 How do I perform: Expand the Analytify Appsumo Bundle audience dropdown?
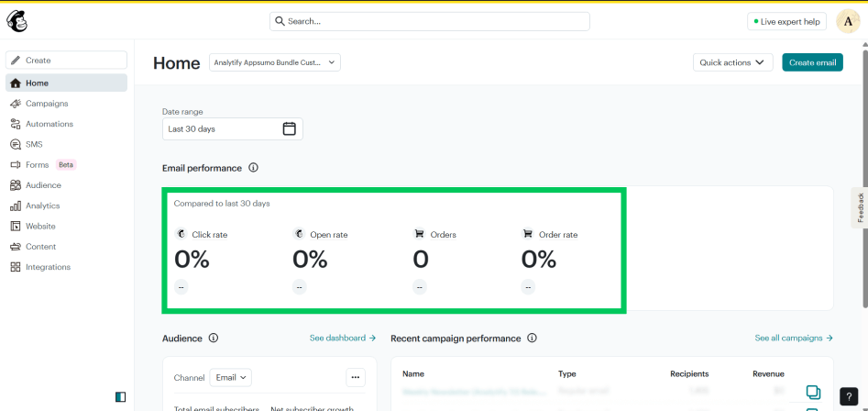tap(275, 62)
